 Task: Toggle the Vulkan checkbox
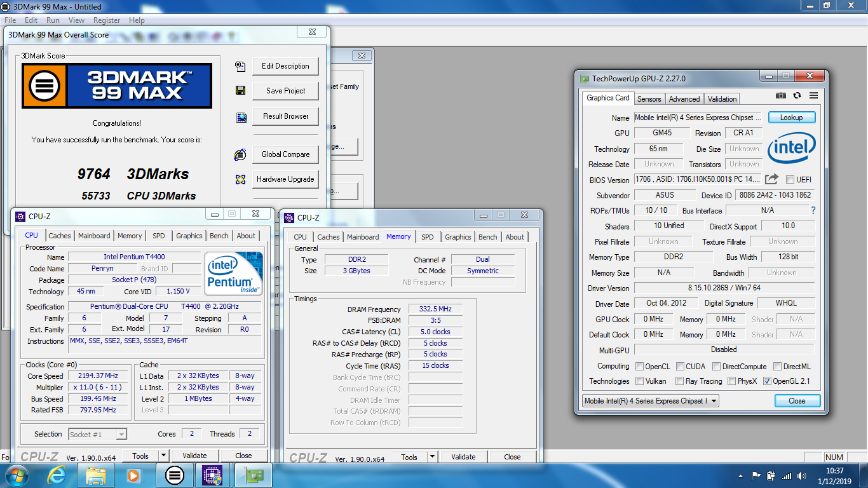point(639,381)
